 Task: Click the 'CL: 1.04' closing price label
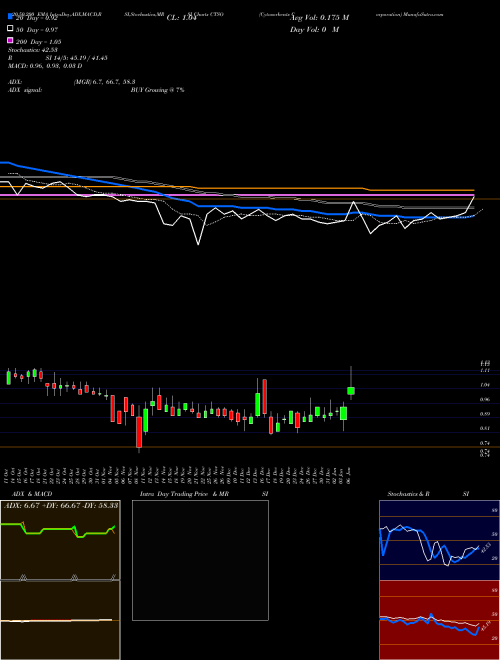[x=182, y=18]
